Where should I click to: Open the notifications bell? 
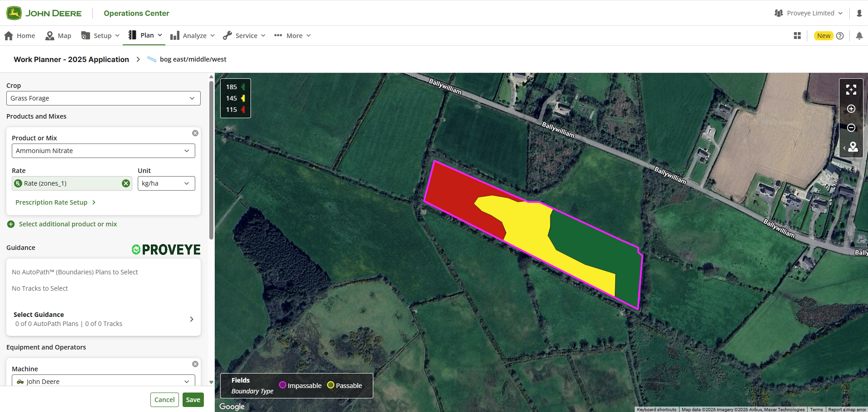coord(859,36)
